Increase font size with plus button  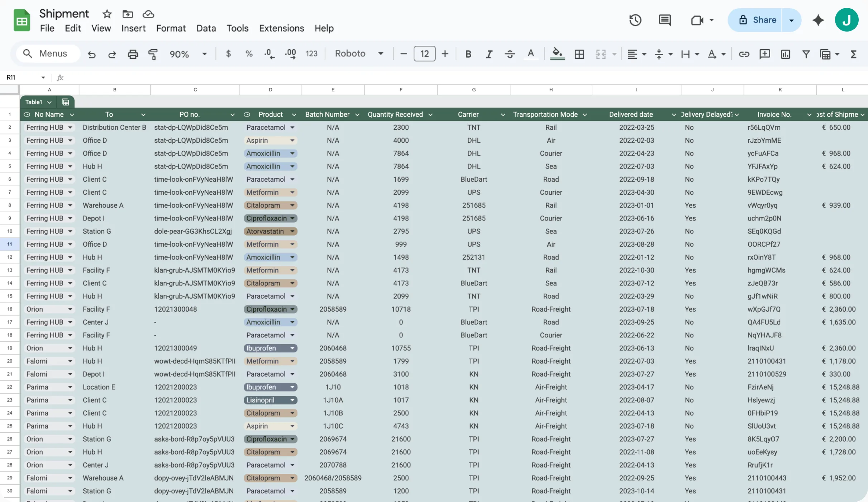445,54
